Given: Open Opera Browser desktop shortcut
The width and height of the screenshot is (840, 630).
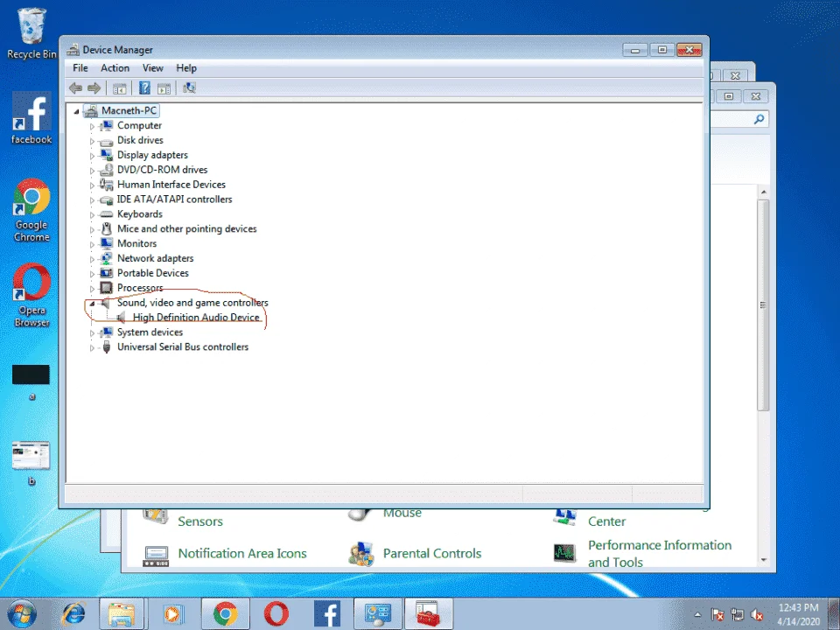Looking at the screenshot, I should (x=31, y=295).
